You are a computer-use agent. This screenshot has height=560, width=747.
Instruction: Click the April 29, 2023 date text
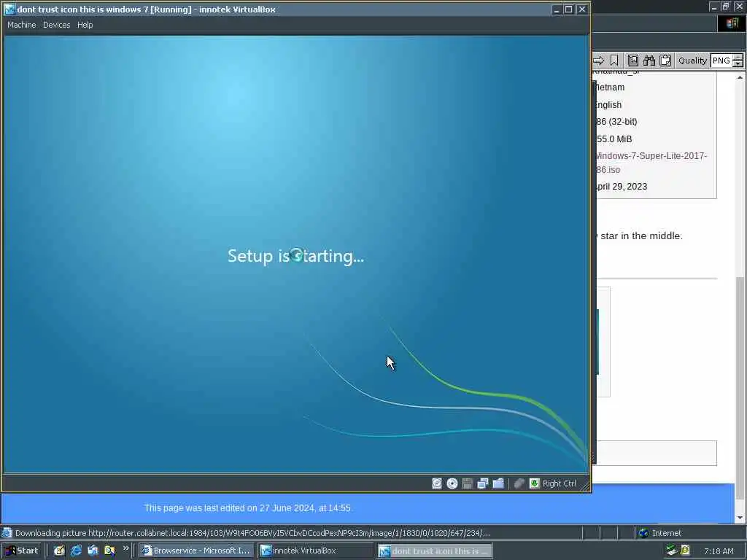coord(622,186)
